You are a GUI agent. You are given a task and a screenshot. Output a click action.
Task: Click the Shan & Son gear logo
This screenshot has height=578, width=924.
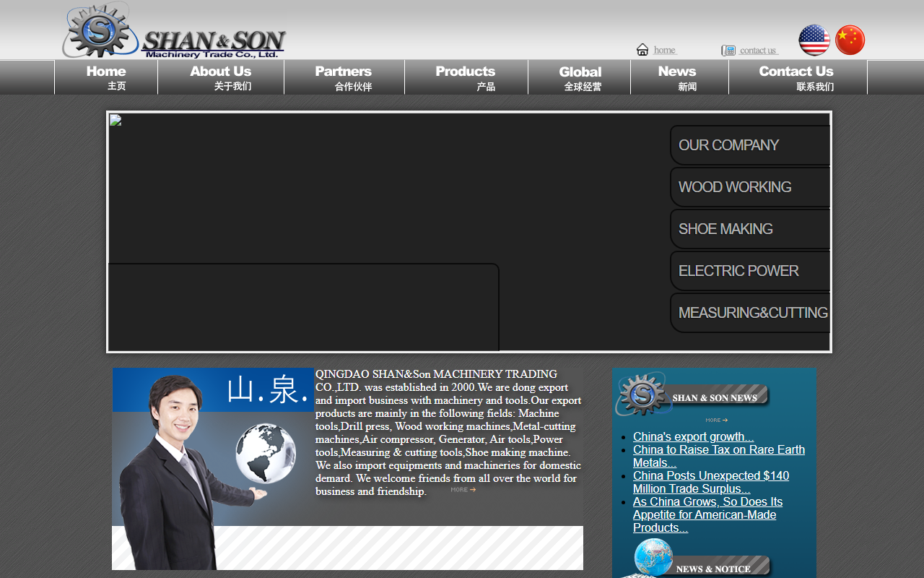coord(100,30)
